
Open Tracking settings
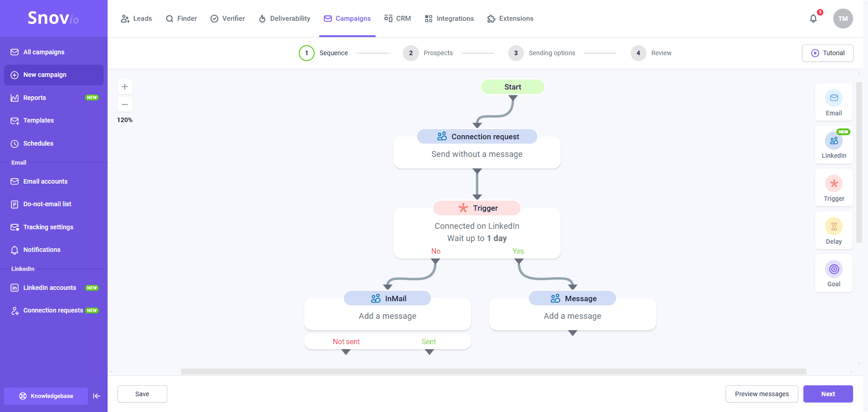click(x=54, y=227)
